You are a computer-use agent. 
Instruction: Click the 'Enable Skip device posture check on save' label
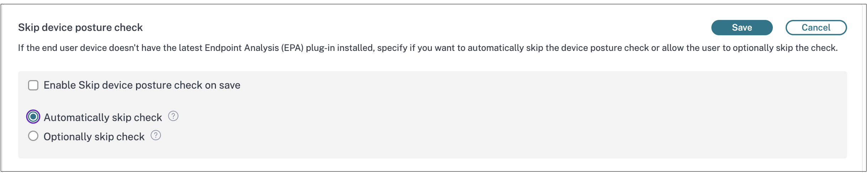coord(142,85)
